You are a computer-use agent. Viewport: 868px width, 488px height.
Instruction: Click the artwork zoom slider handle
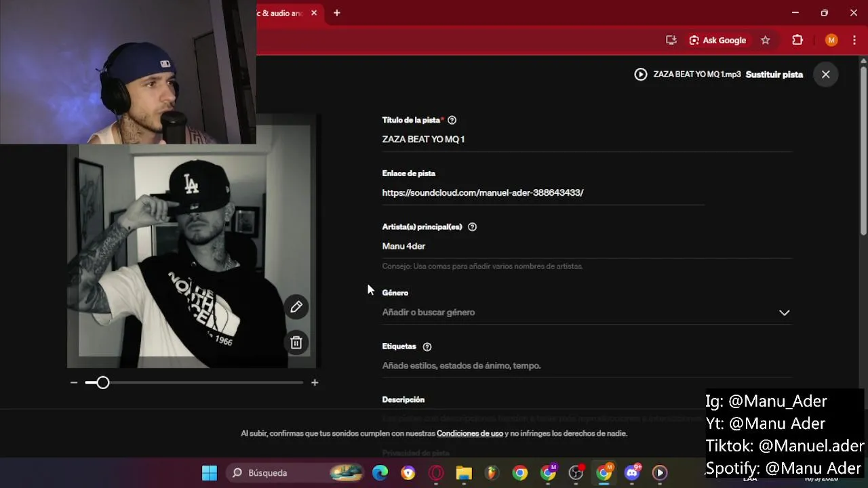(x=102, y=383)
